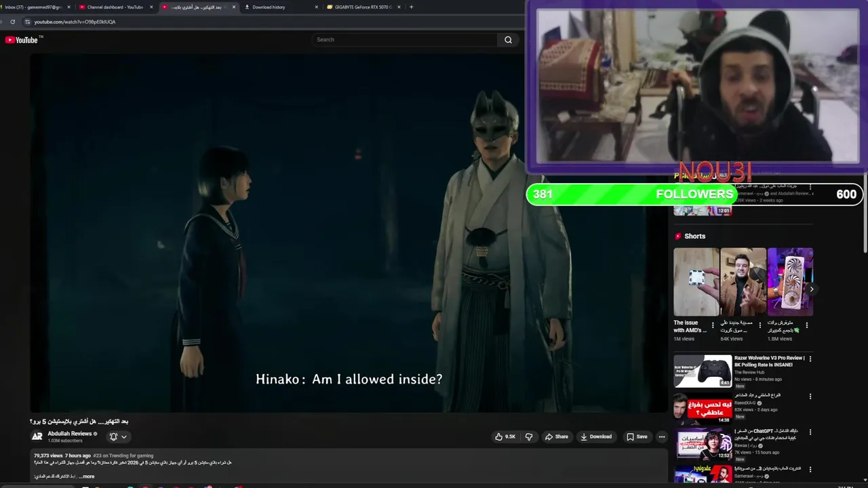The width and height of the screenshot is (868, 488).
Task: Click the 'Shorts' section heading
Action: pos(695,236)
